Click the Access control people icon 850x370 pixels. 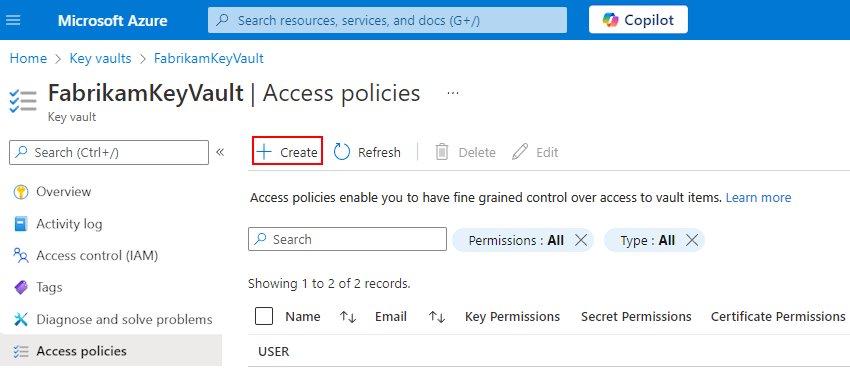[x=20, y=256]
